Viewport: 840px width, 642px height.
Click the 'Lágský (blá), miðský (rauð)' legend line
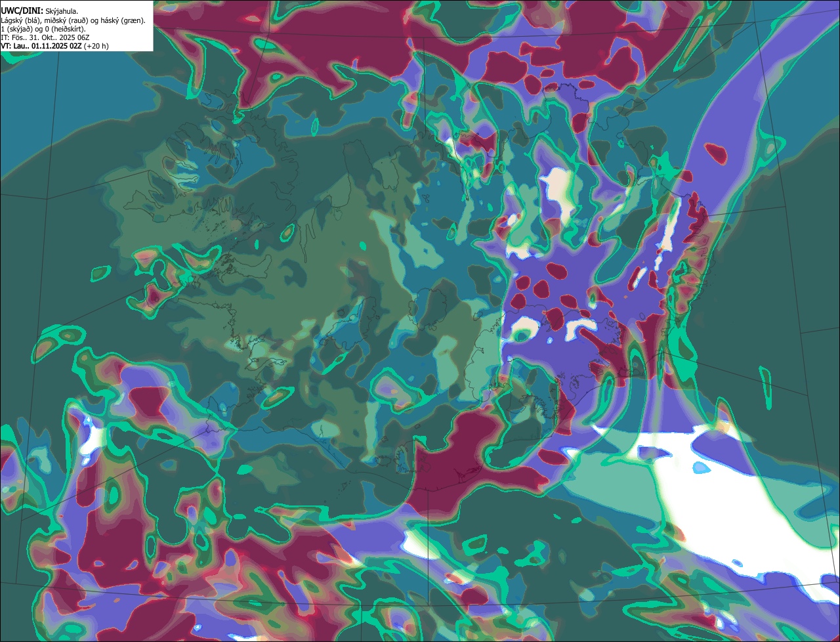[x=73, y=20]
